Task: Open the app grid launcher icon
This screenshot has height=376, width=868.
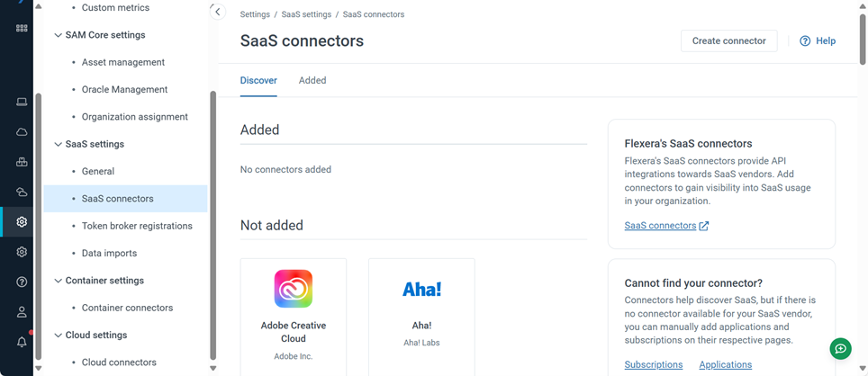Action: [x=22, y=29]
